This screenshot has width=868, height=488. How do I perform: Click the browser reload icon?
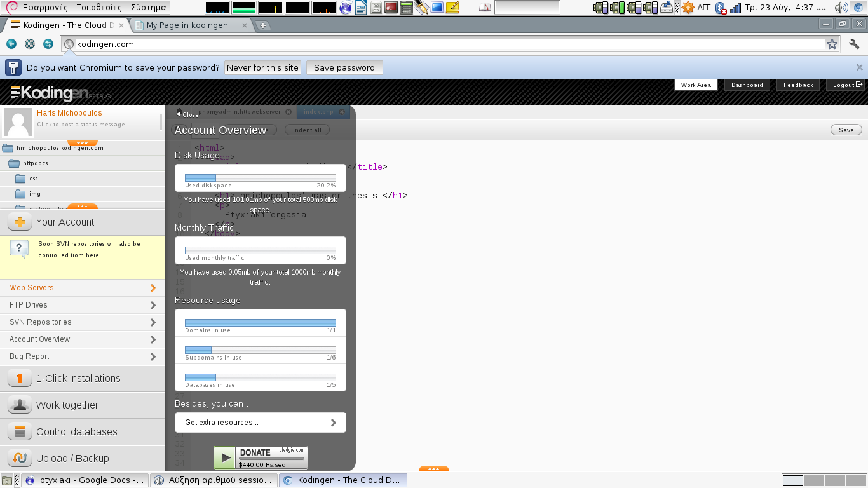tap(48, 44)
